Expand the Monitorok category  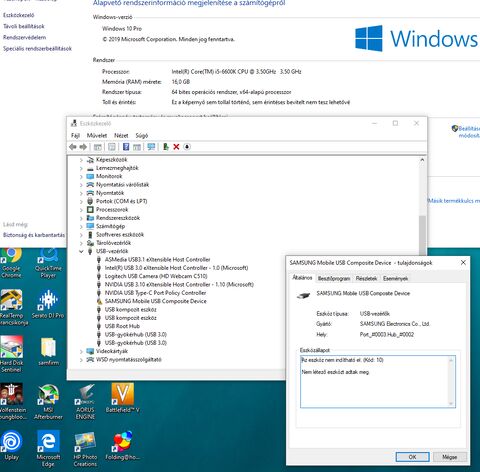pos(81,176)
